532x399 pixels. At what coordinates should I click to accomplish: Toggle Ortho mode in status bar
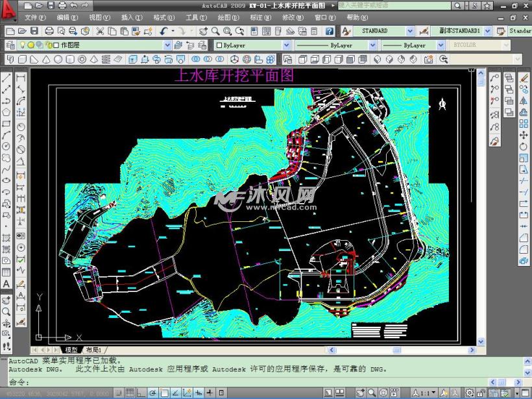coord(141,393)
